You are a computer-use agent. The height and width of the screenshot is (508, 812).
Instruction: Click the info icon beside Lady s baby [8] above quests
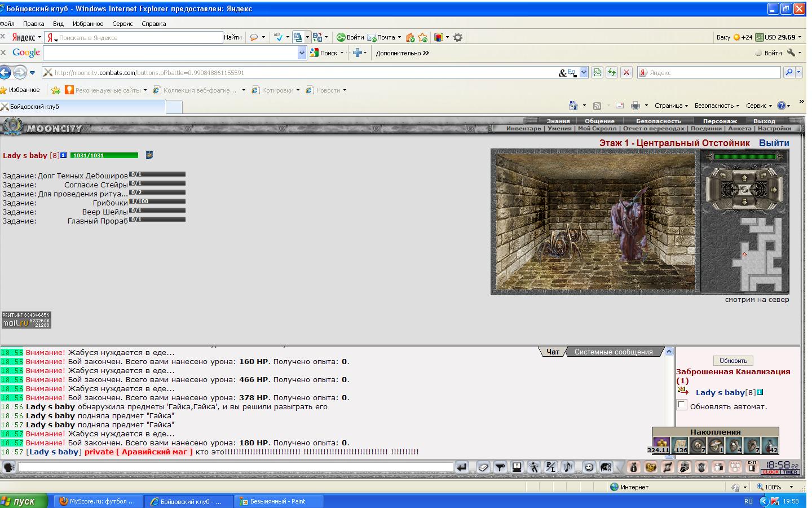pos(64,155)
